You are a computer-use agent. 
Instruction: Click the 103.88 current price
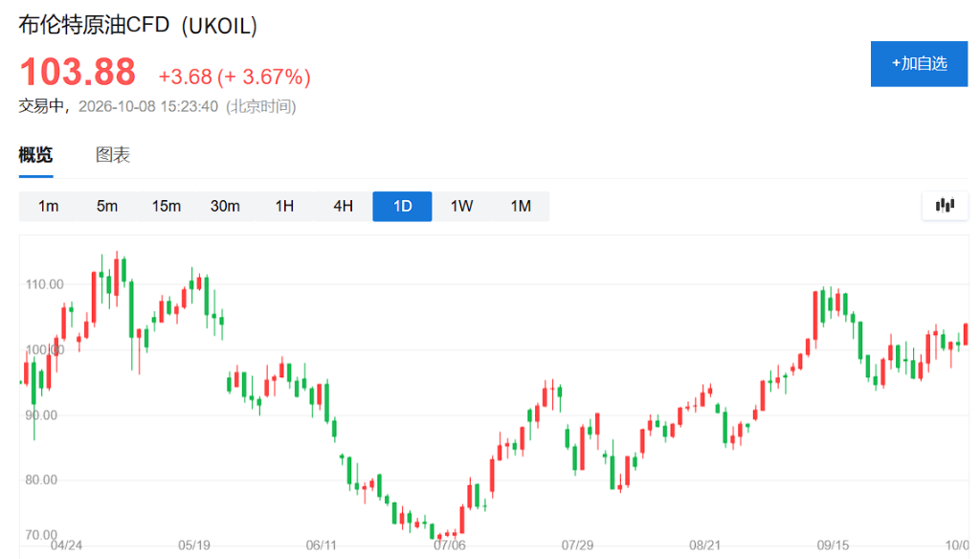(x=78, y=72)
